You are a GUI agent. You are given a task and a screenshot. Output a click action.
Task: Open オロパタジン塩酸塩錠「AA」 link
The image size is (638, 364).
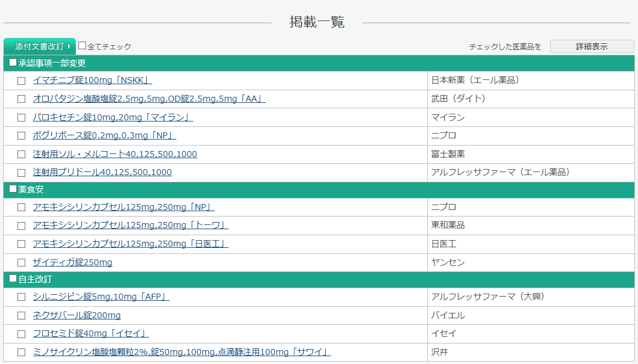pos(149,99)
